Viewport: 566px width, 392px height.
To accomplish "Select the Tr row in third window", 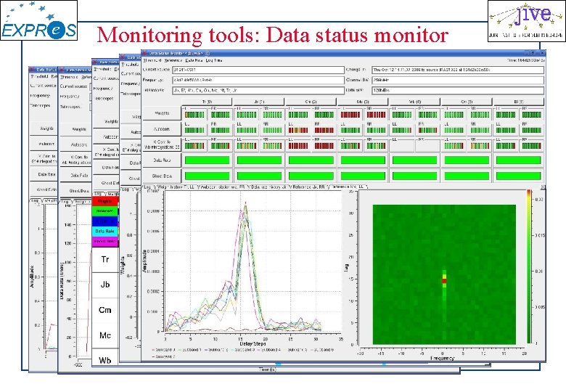I will 105,260.
